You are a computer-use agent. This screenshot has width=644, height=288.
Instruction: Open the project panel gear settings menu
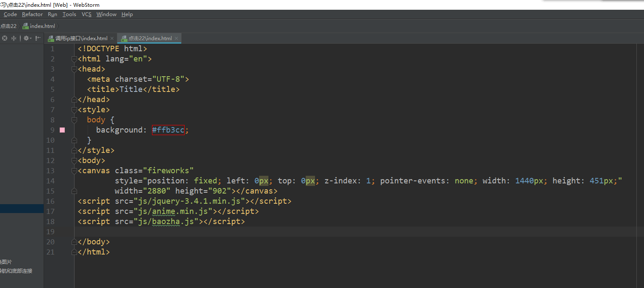point(27,38)
